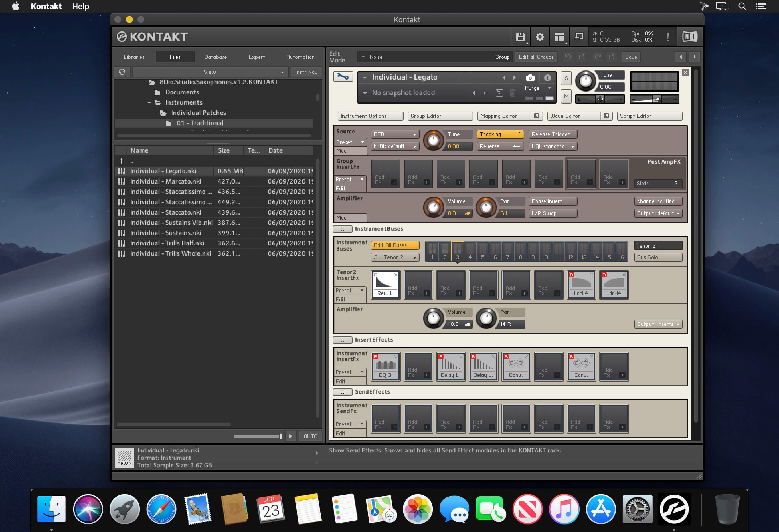Open the Source Preset dropdown

coord(350,142)
